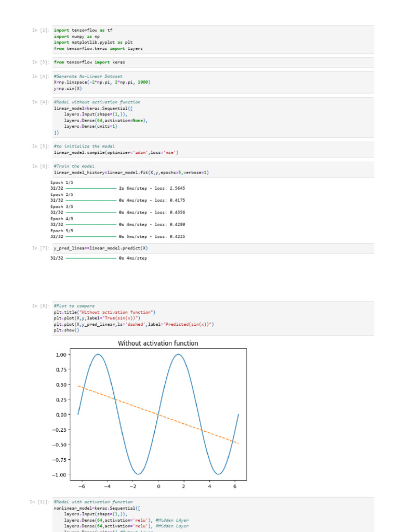This screenshot has height=532, width=399.
Task: Click the "linear_model=keras.Sequential([" line
Action: coord(93,108)
